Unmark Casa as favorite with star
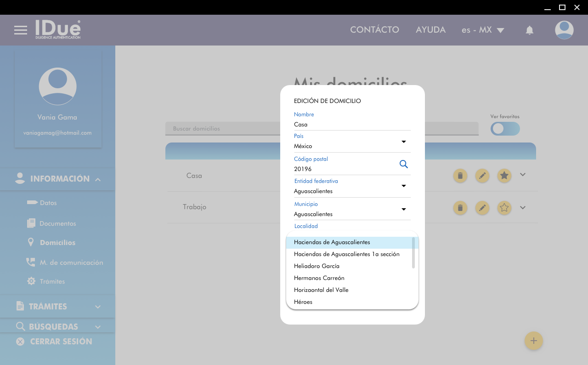 [x=504, y=176]
